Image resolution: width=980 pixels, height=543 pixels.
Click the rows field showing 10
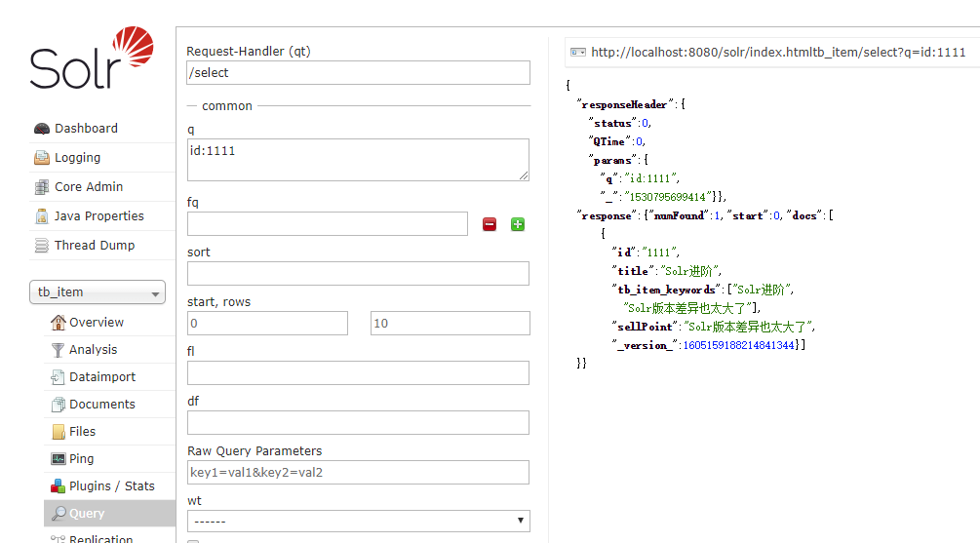(450, 323)
